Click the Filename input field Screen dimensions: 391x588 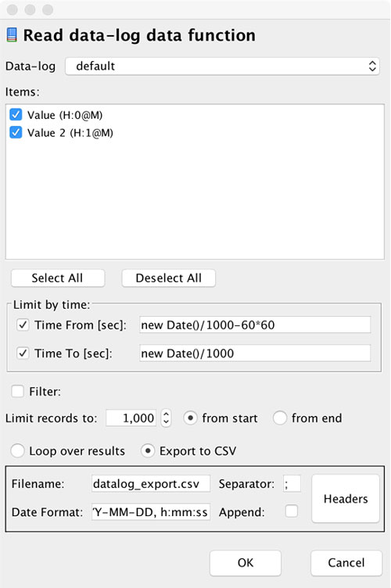tap(151, 484)
